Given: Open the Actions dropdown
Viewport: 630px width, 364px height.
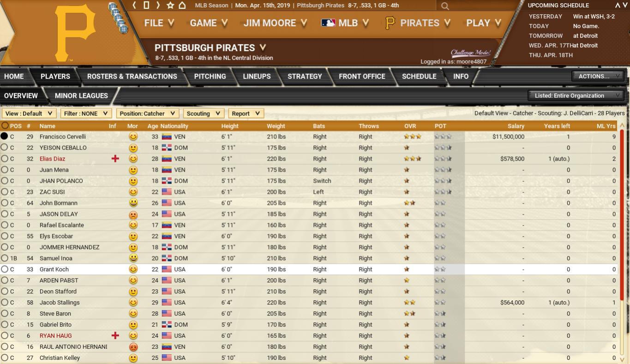Looking at the screenshot, I should pyautogui.click(x=598, y=76).
